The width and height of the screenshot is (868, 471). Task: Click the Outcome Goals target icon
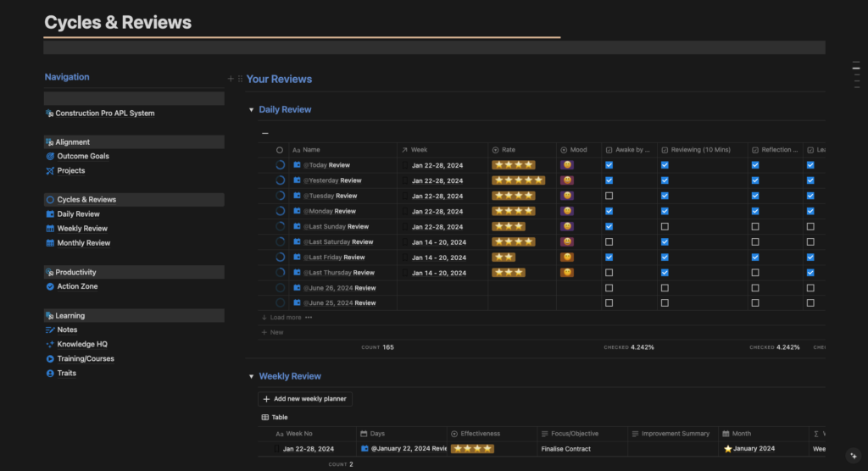(50, 157)
